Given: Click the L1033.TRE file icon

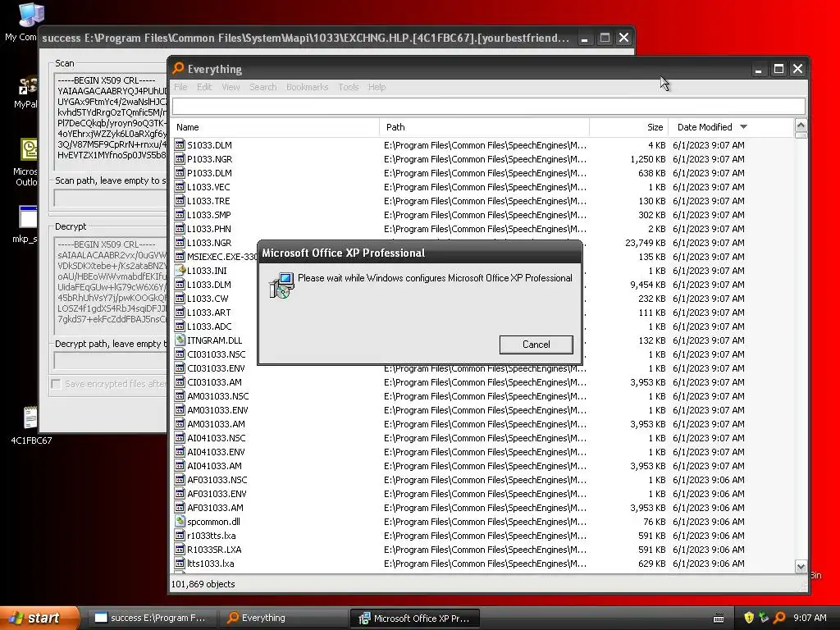Looking at the screenshot, I should 180,201.
